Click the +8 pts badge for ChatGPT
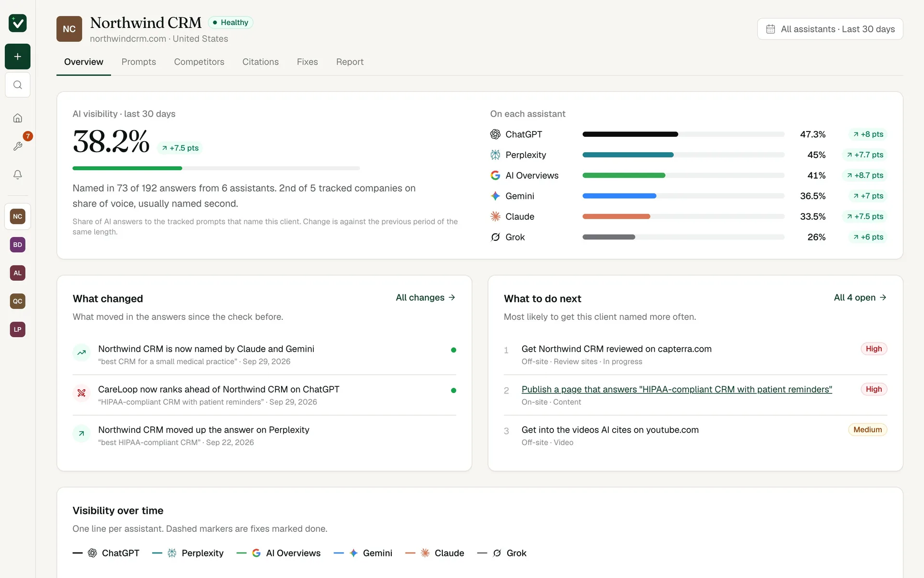This screenshot has width=924, height=578. 868,134
